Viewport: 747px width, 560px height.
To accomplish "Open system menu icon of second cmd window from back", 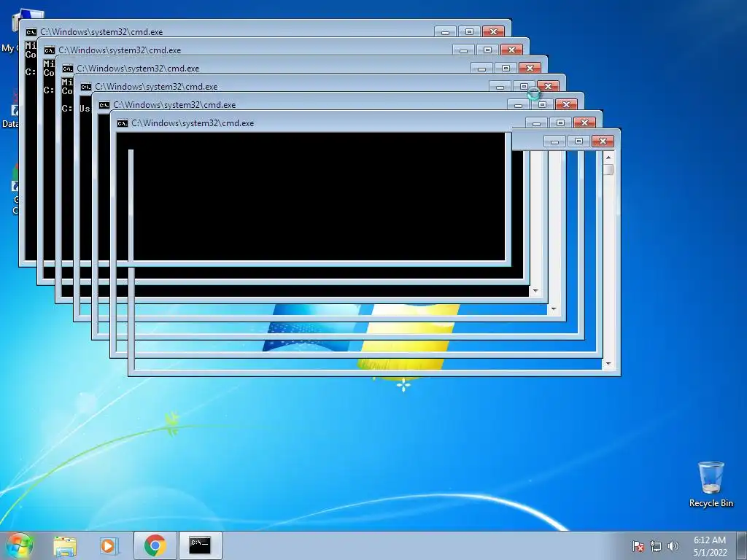I will tap(49, 50).
